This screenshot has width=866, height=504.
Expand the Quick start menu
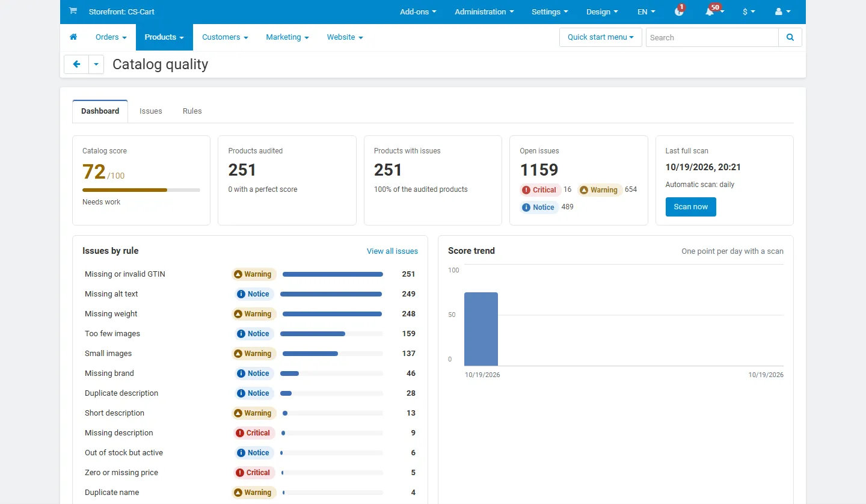[x=601, y=37]
